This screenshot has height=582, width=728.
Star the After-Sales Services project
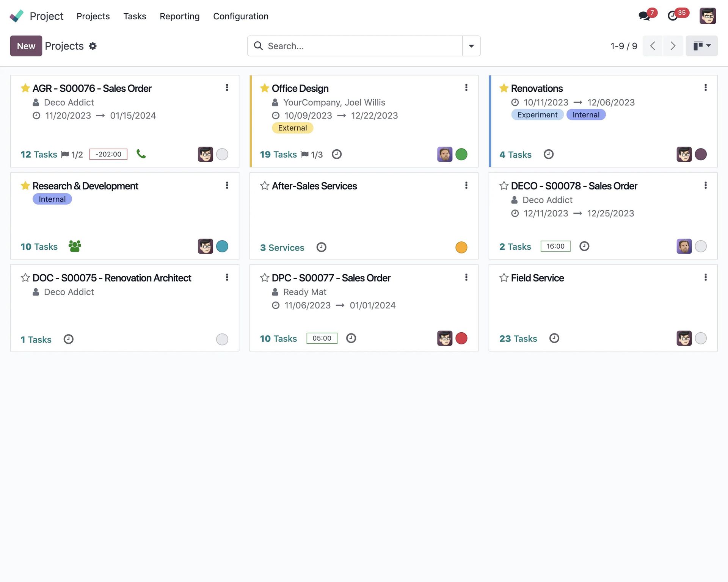click(x=264, y=186)
